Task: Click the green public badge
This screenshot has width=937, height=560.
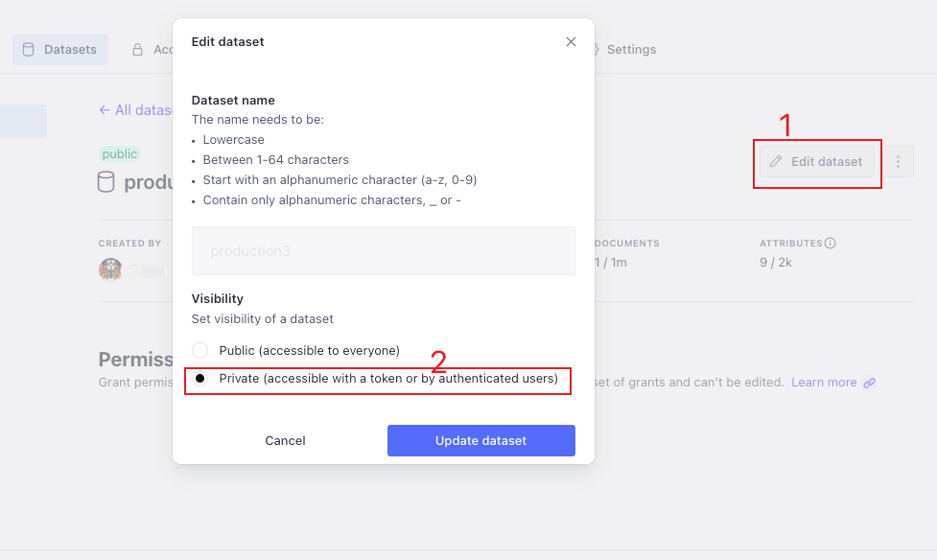Action: [x=120, y=154]
